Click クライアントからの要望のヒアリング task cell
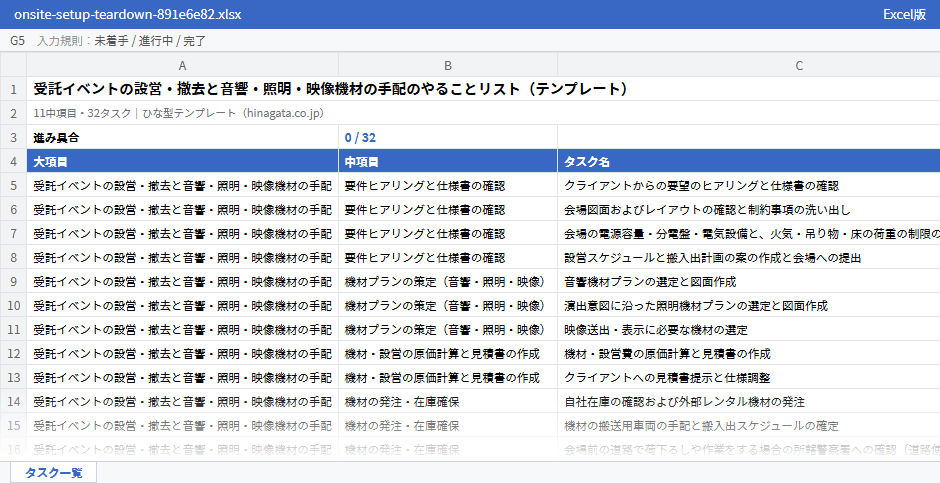940x483 pixels. [x=749, y=186]
